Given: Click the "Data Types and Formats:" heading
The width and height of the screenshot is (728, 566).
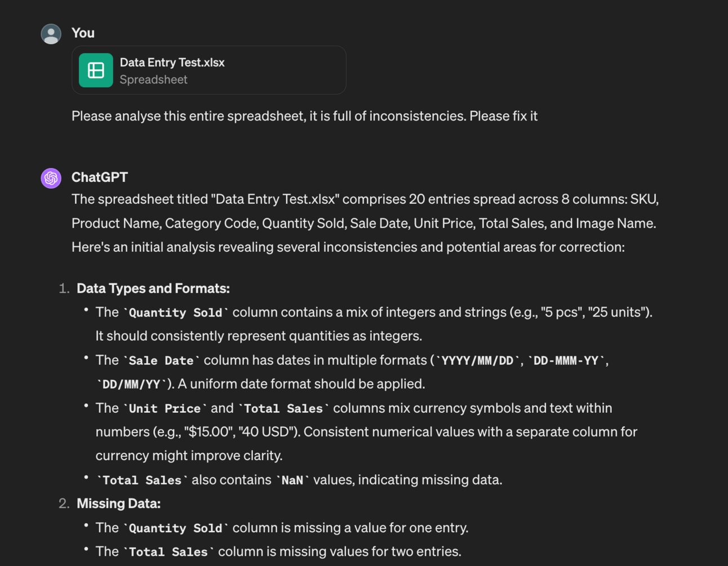Looking at the screenshot, I should click(153, 288).
